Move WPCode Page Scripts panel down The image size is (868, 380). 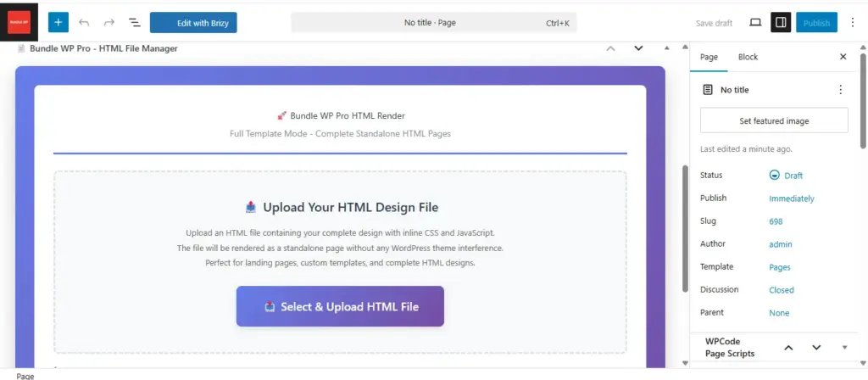816,348
